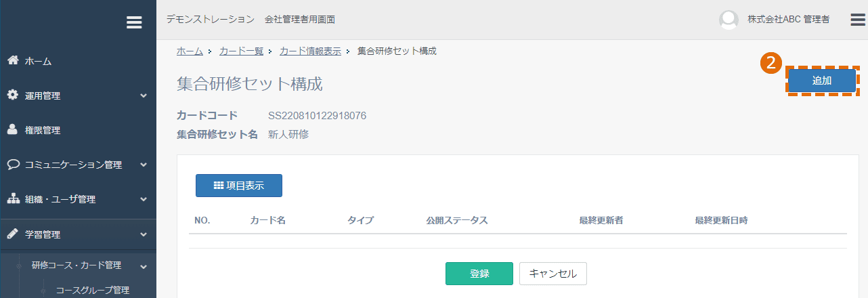Click the デモンストレーション 会社管理者用画面 header title
This screenshot has height=298, width=868.
(x=251, y=20)
